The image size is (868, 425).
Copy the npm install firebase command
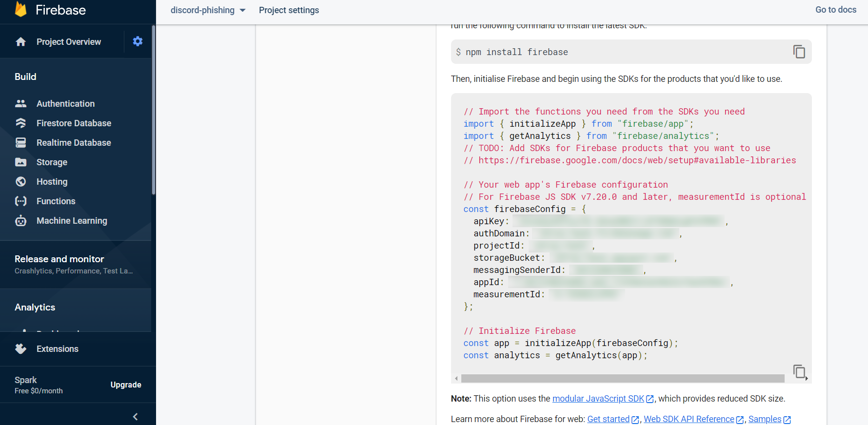[x=799, y=52]
